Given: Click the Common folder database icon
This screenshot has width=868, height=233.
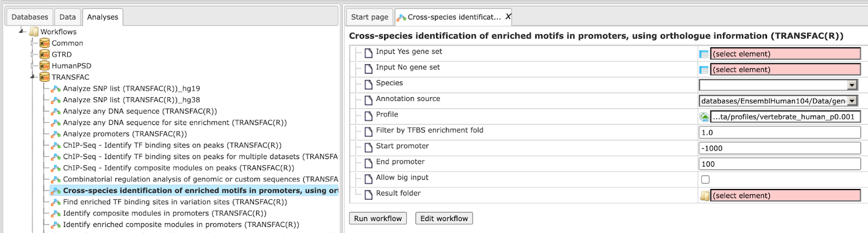Looking at the screenshot, I should click(44, 43).
